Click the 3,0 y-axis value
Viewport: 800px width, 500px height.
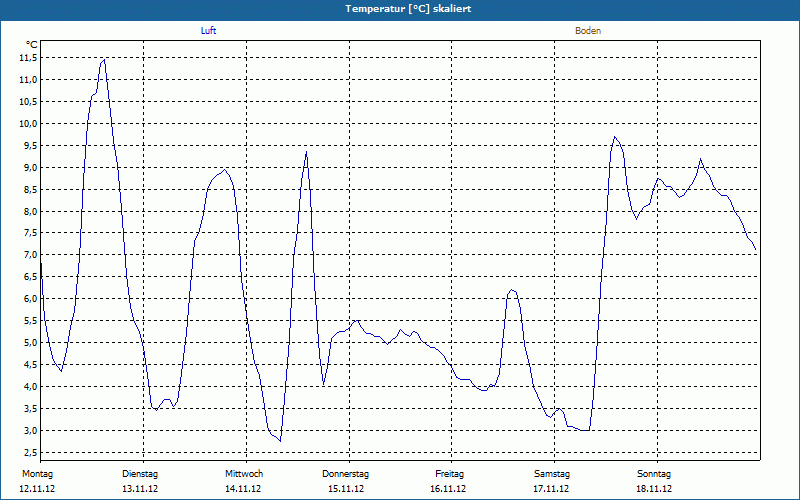[x=30, y=430]
